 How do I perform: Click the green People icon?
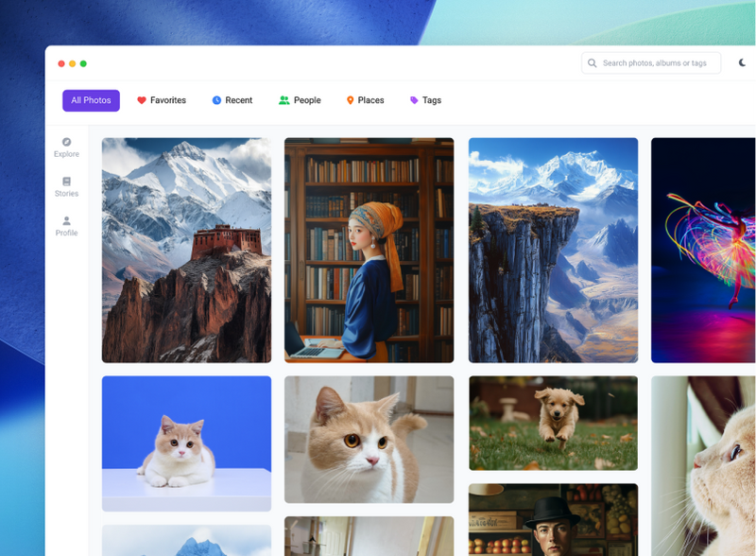tap(283, 100)
